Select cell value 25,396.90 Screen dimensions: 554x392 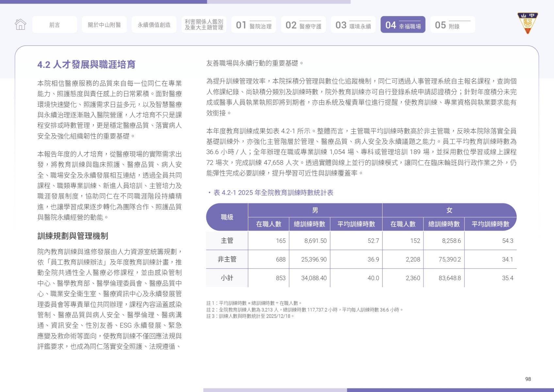314,259
